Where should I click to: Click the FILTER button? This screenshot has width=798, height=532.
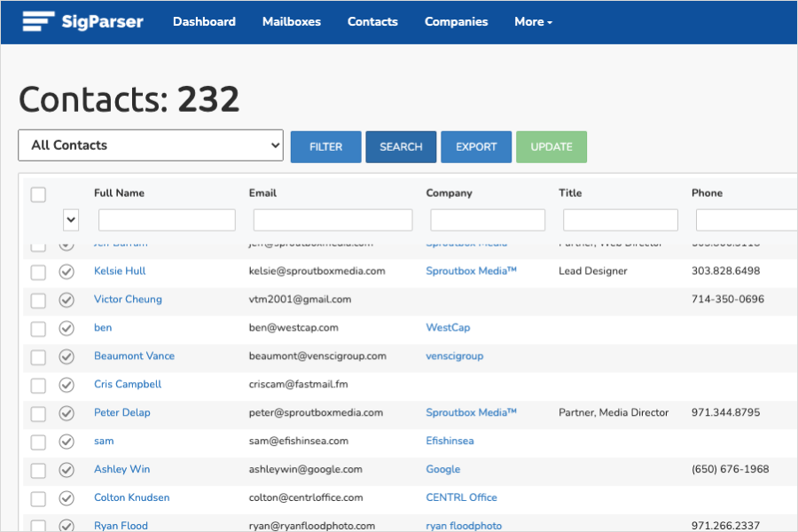(325, 147)
